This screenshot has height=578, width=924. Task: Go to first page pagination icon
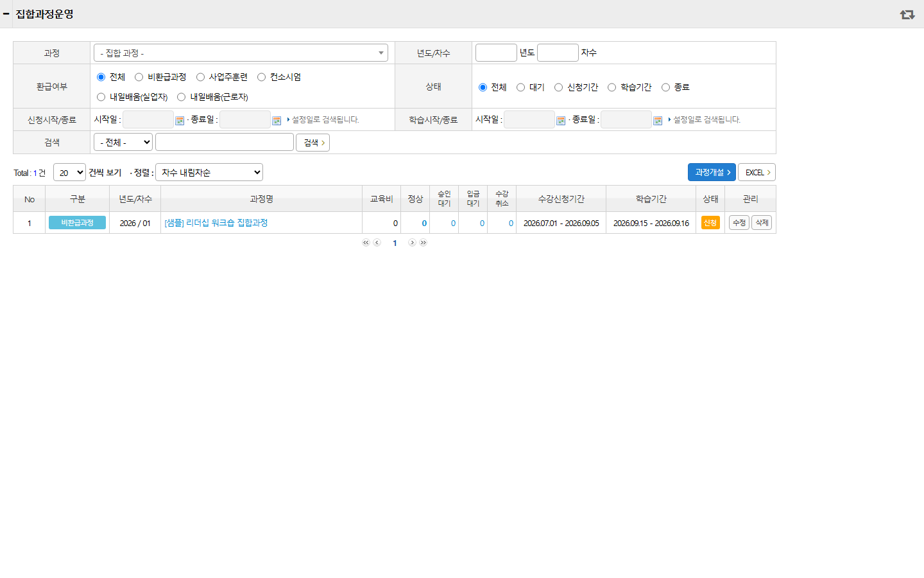point(366,243)
